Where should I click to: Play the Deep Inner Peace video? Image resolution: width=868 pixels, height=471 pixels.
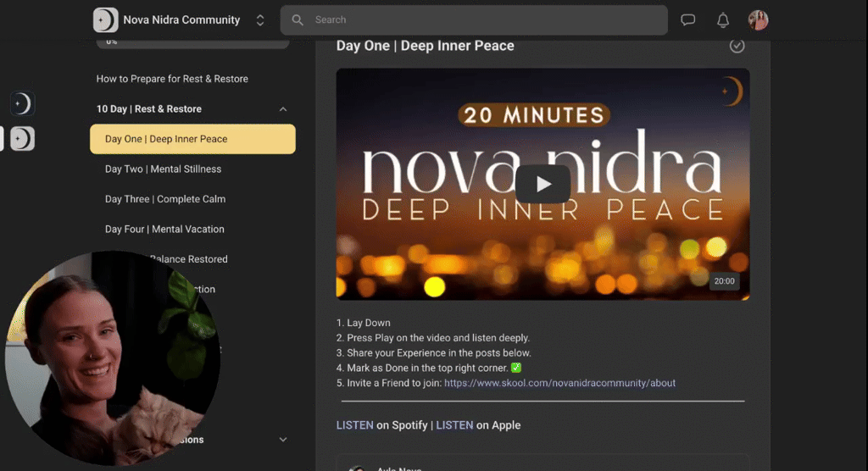pos(542,184)
